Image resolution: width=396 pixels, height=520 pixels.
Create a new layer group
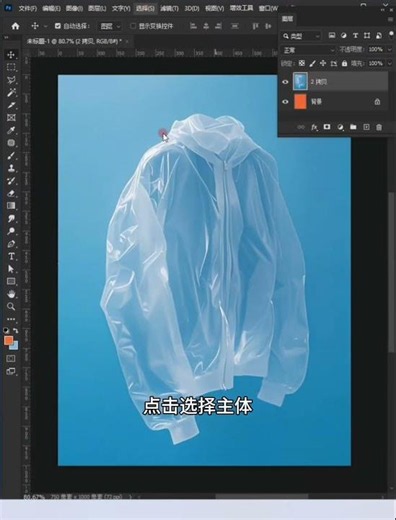click(353, 127)
